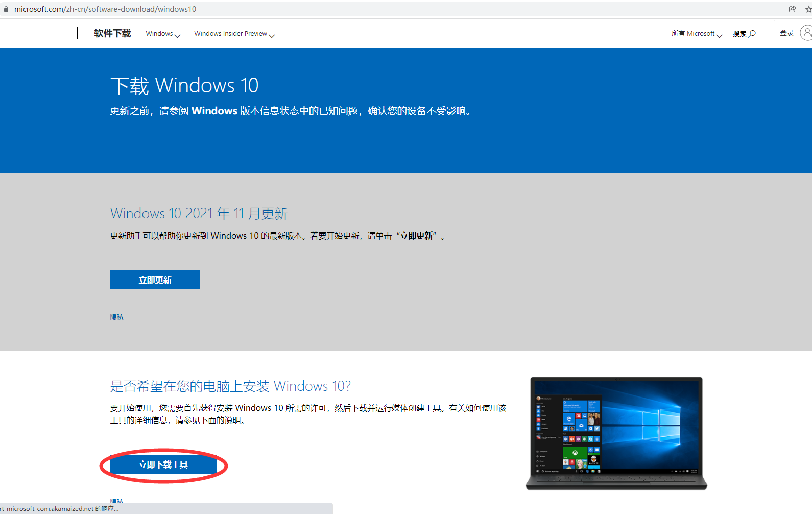The image size is (812, 514).
Task: Click the akamaized.net status bar message
Action: point(59,509)
